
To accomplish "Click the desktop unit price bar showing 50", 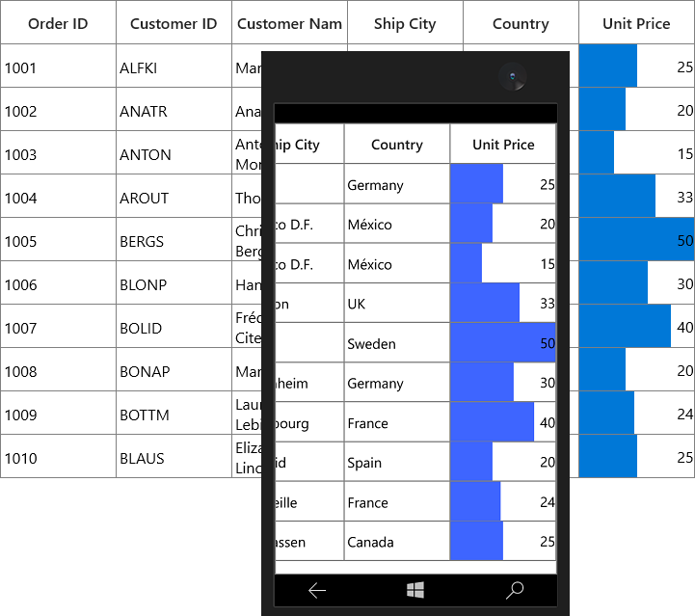I will pos(636,240).
